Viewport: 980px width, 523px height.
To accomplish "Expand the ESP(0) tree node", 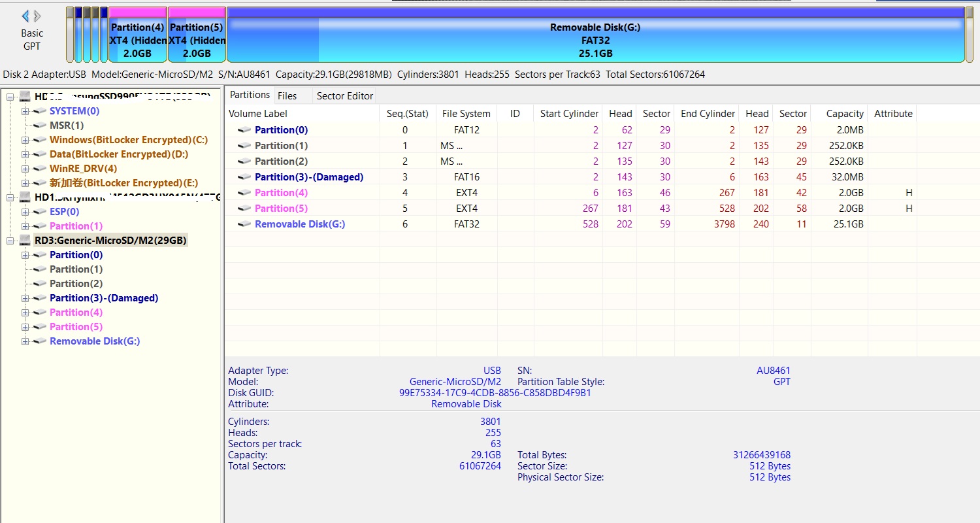I will click(25, 212).
